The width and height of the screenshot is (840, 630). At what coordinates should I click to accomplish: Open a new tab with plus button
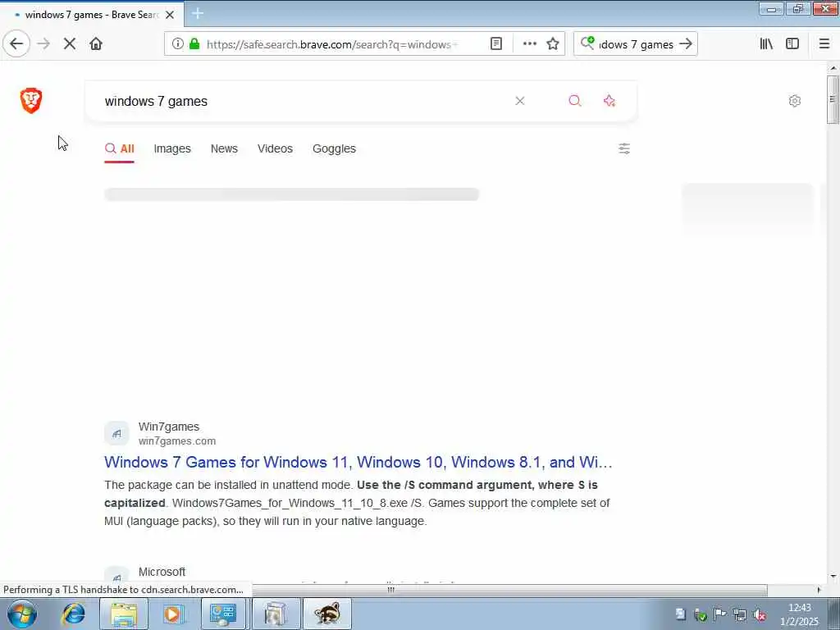point(198,13)
